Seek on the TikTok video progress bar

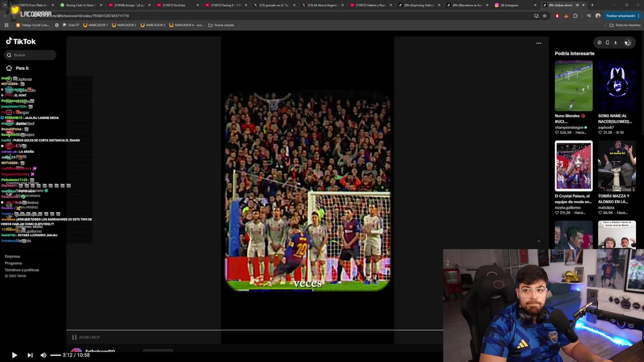[255, 331]
